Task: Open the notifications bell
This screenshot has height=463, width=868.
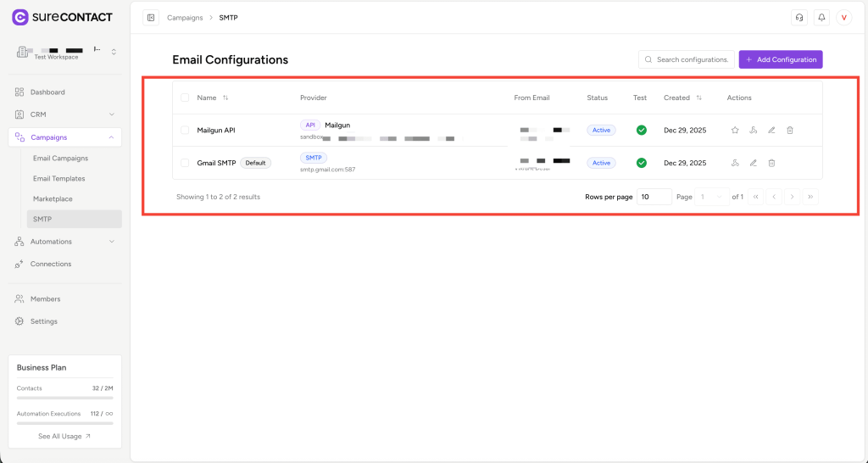Action: coord(821,18)
